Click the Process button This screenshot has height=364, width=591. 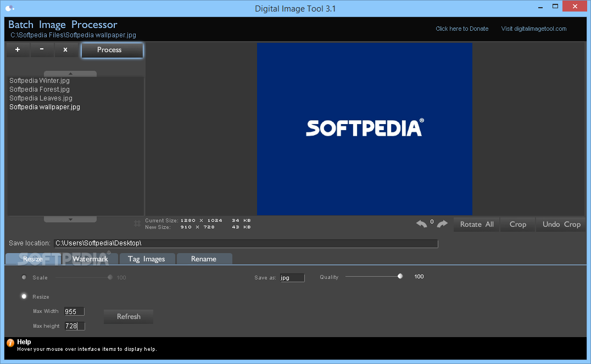tap(112, 50)
